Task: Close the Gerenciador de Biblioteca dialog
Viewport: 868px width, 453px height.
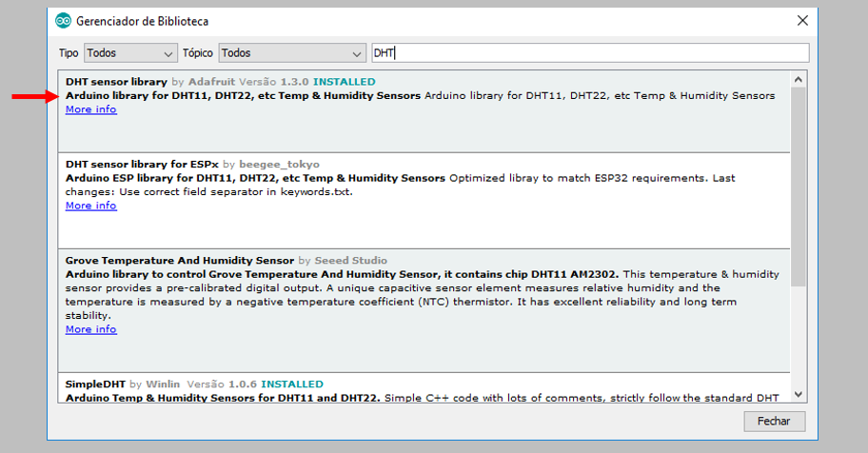Action: (802, 21)
